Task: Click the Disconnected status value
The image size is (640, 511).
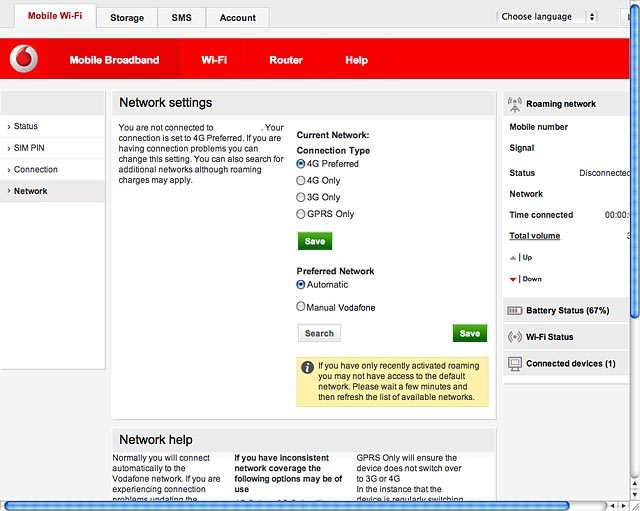Action: click(604, 173)
